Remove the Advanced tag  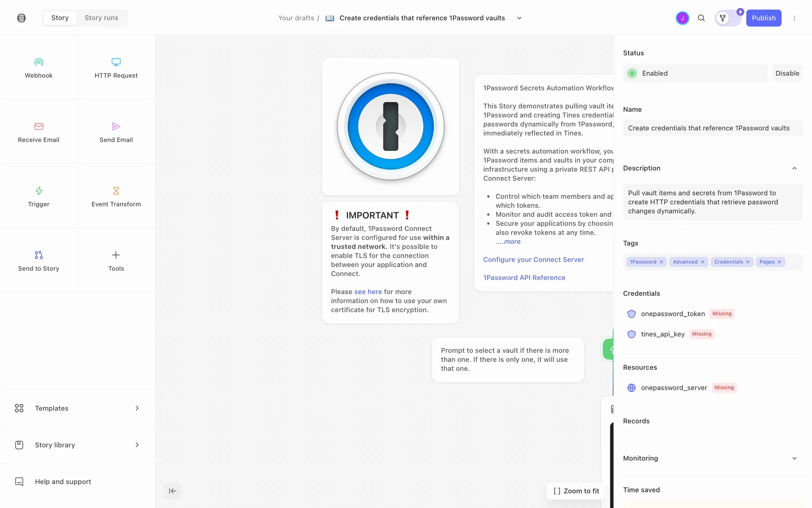[x=702, y=262]
